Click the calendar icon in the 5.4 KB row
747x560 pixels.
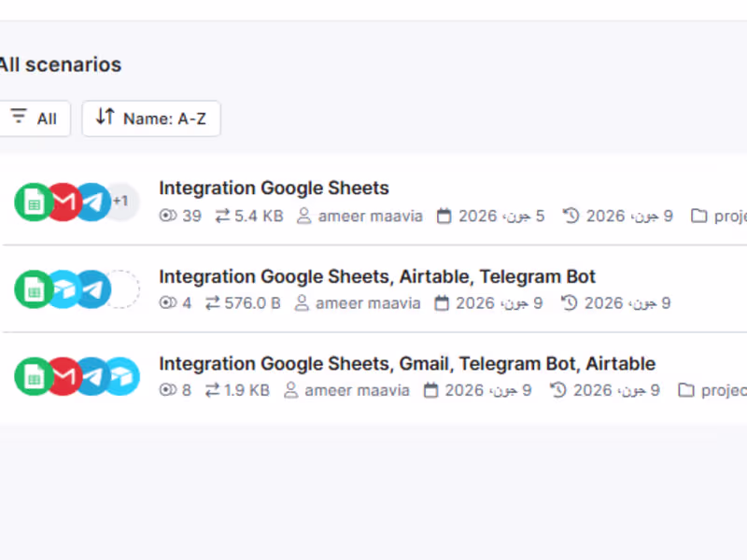444,216
